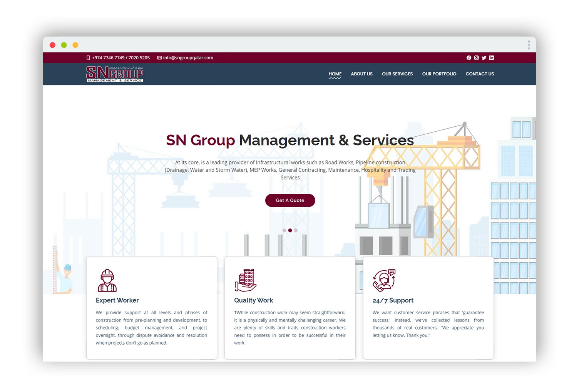Open the Instagram social icon
Image resolution: width=579 pixels, height=392 pixels.
(476, 58)
